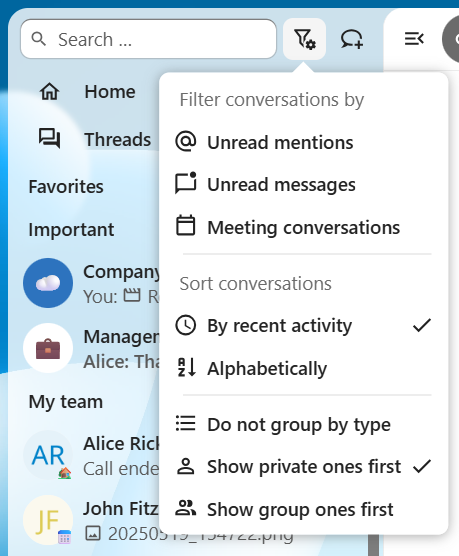Sort conversations By recent activity
This screenshot has width=459, height=556.
point(304,326)
